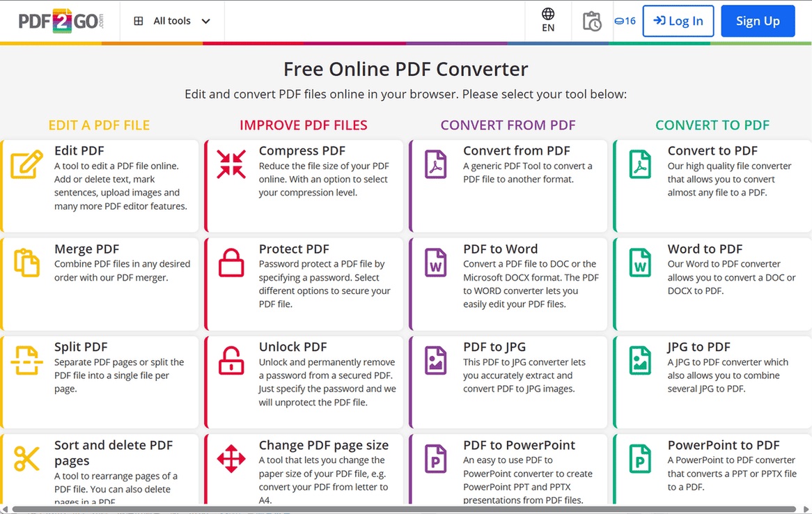The height and width of the screenshot is (514, 812).
Task: Click the Change PDF page size arrows icon
Action: pyautogui.click(x=231, y=459)
